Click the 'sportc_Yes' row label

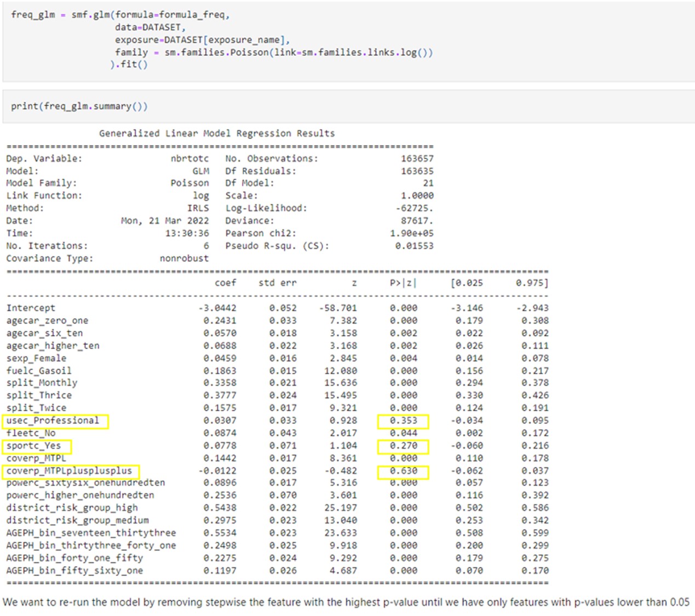point(33,446)
